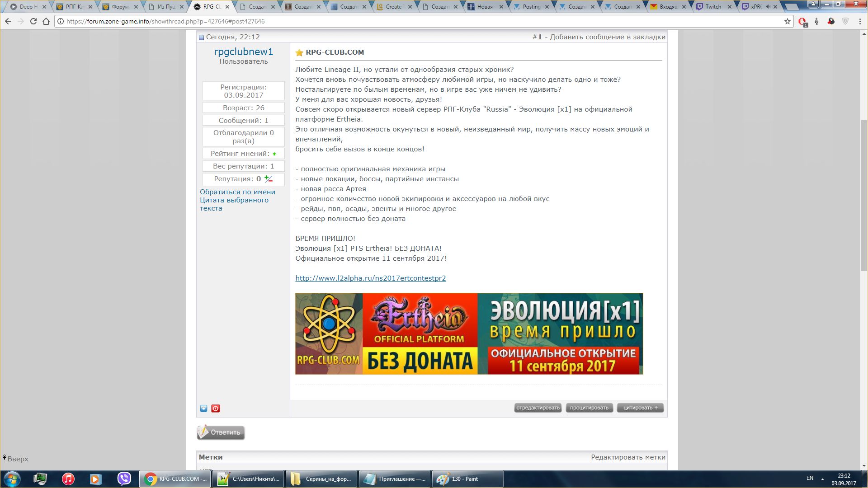
Task: Click Редактировать метки link
Action: click(x=628, y=457)
